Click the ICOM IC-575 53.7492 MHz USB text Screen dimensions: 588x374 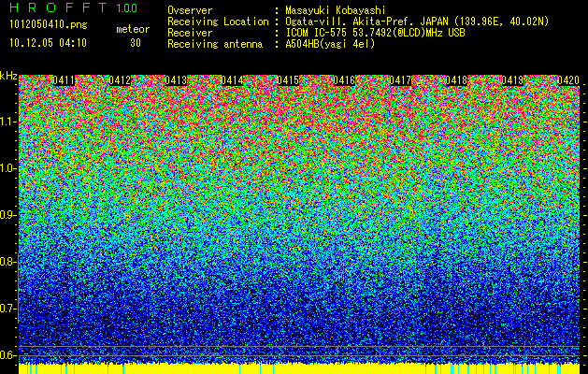375,33
